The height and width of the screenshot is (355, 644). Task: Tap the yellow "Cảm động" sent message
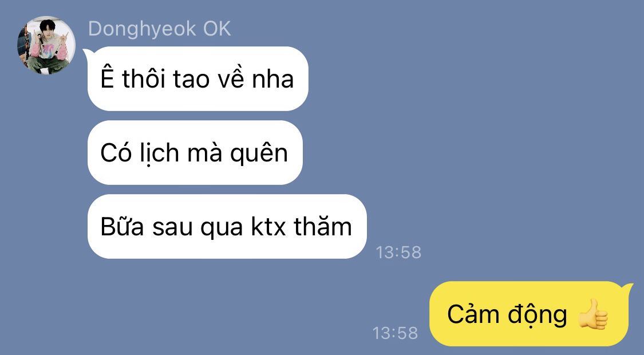[x=529, y=314]
